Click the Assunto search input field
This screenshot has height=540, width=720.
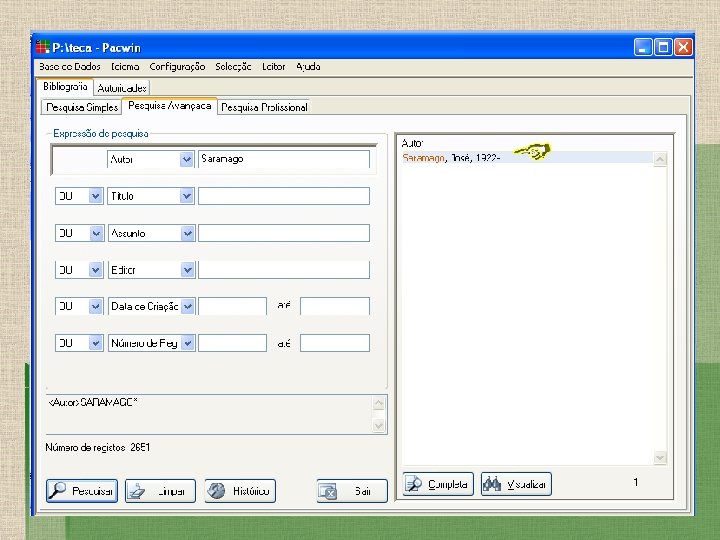point(284,233)
